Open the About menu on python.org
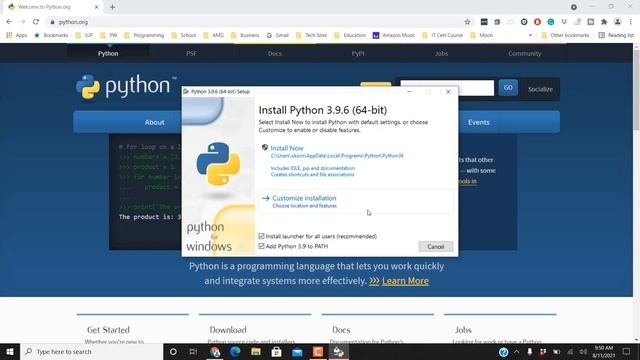Screen dimensions: 640x360 click(154, 122)
